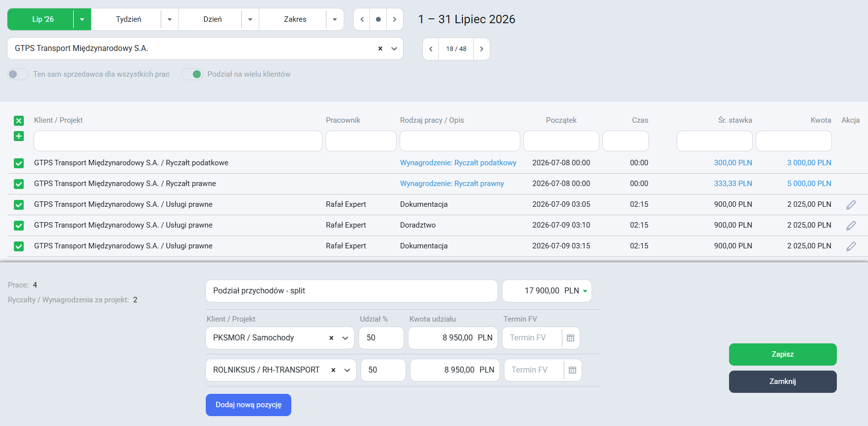This screenshot has width=868, height=426.
Task: Uncheck the select-all header checkbox
Action: coord(19,121)
